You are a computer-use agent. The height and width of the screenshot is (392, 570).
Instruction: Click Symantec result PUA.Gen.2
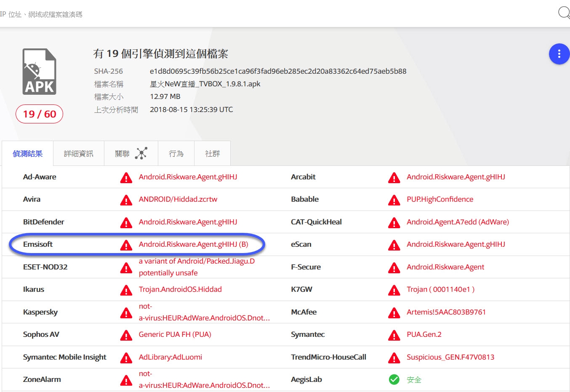click(x=424, y=334)
